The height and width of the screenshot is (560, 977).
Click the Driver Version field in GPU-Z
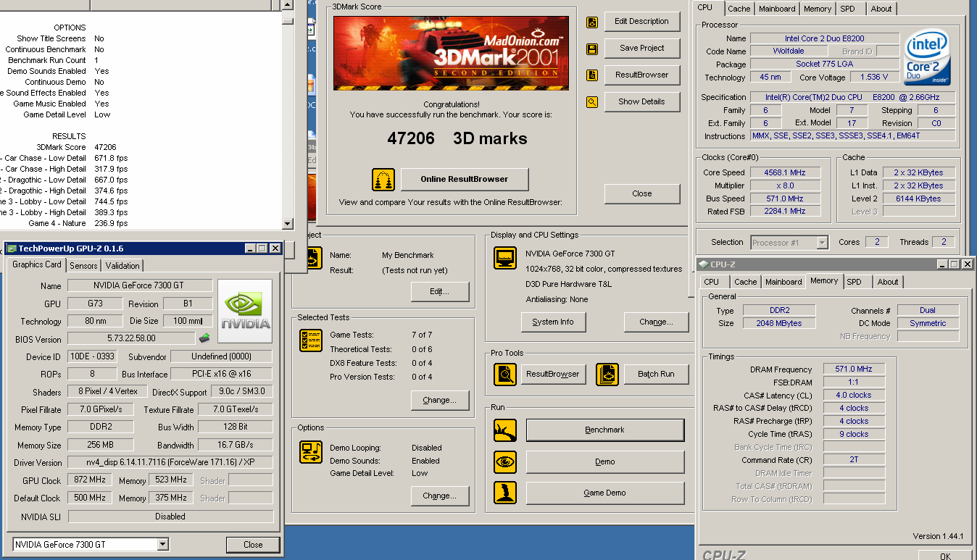170,463
